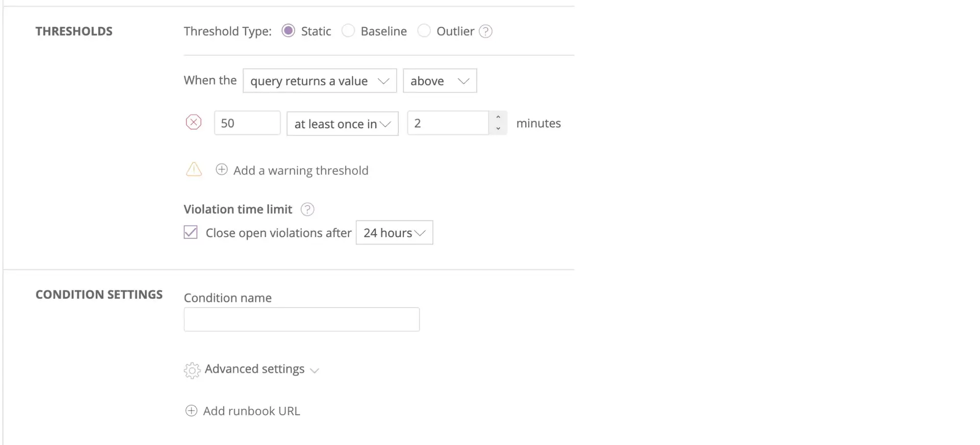Open the 'at least once in' dropdown
This screenshot has height=445, width=980.
click(342, 124)
